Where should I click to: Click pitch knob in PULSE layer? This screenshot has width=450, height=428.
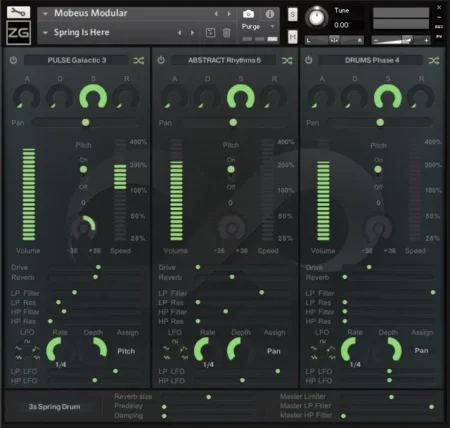83,228
